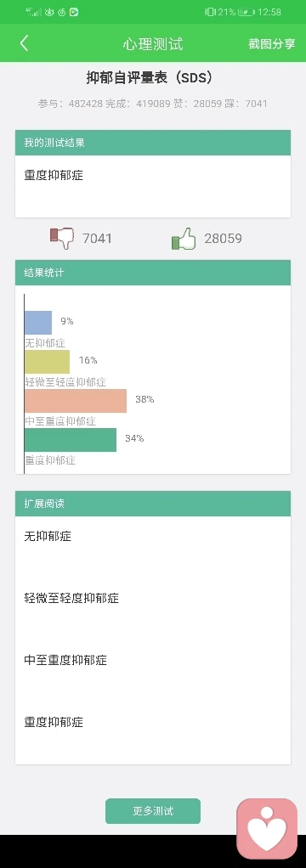Tap the battery icon in status bar
The image size is (306, 868).
point(246,12)
